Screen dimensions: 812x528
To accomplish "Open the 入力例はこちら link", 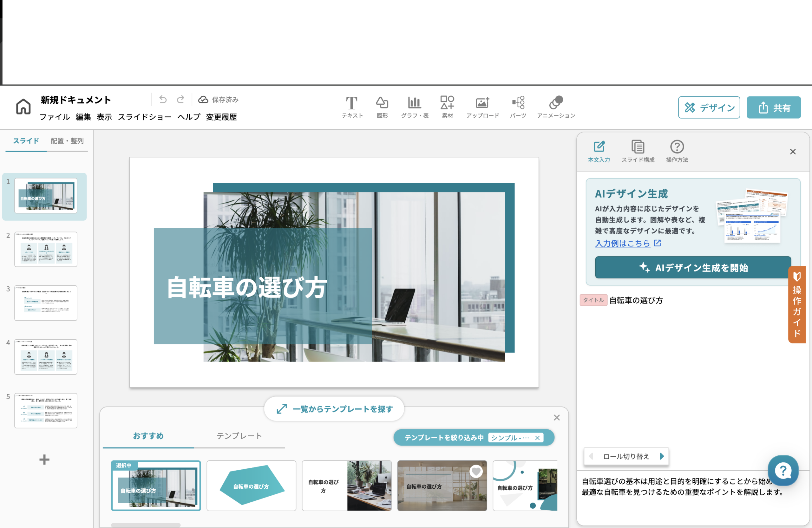I will pyautogui.click(x=622, y=243).
